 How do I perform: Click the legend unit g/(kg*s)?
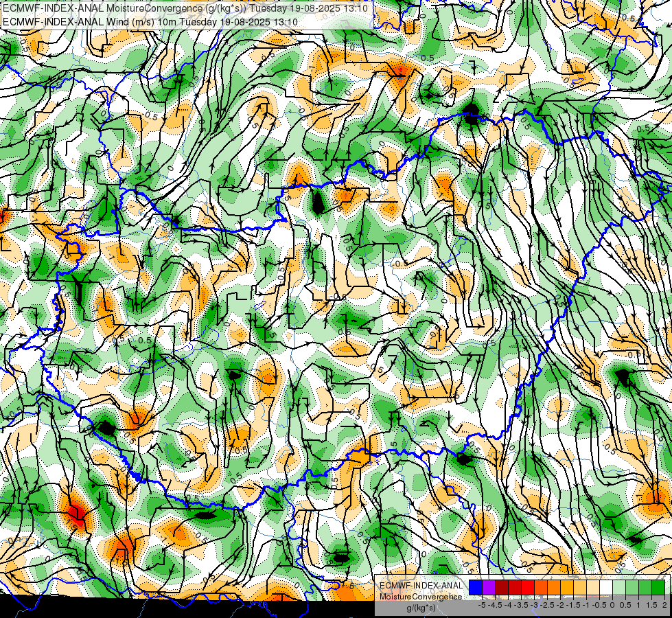[x=421, y=608]
